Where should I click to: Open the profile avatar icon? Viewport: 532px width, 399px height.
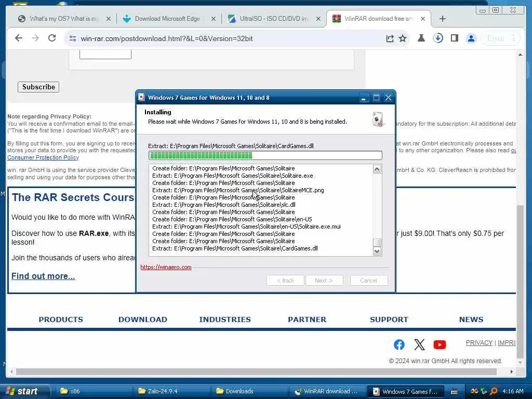point(471,38)
